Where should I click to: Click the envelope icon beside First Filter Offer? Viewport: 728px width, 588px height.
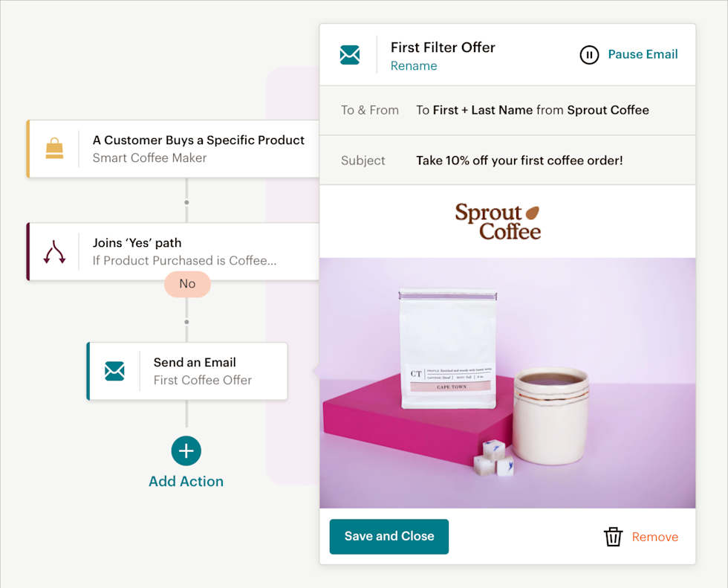pyautogui.click(x=349, y=54)
